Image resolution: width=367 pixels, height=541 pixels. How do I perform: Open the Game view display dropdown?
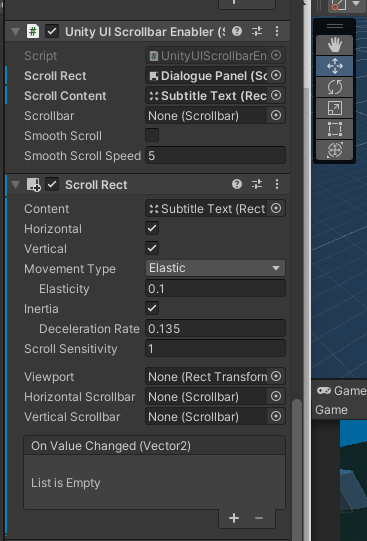(331, 410)
